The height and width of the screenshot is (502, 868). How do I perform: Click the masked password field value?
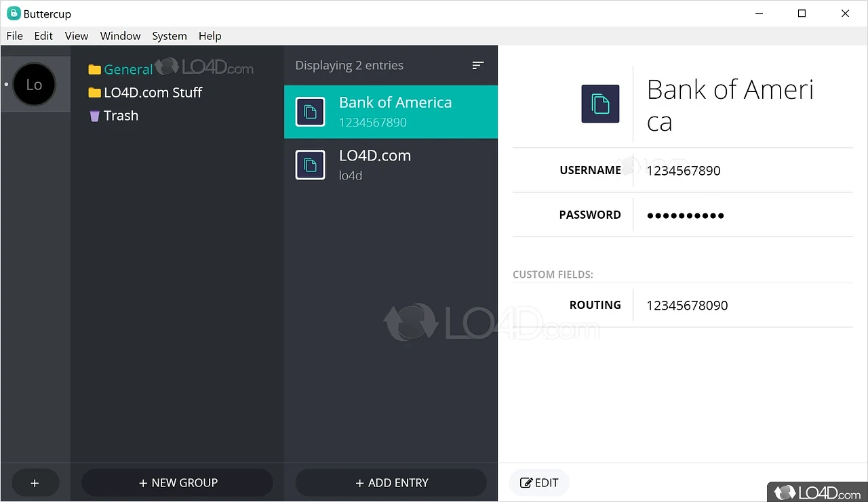click(685, 215)
